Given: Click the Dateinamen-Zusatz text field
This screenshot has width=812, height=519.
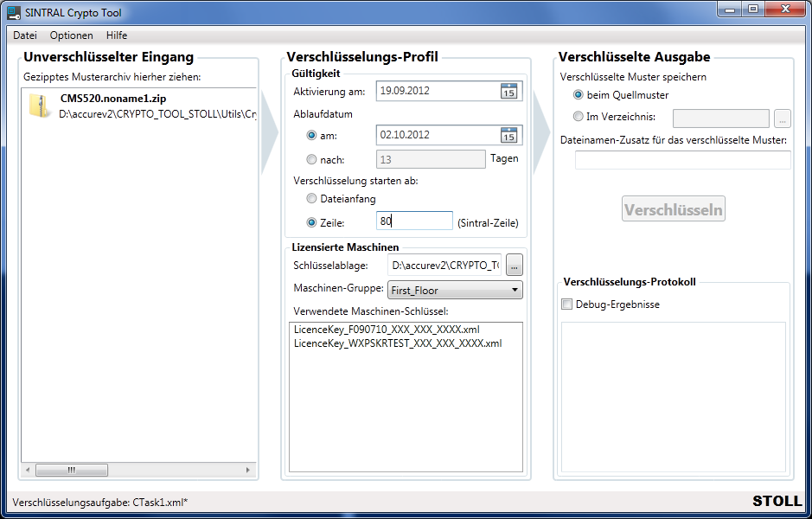Looking at the screenshot, I should [x=682, y=160].
